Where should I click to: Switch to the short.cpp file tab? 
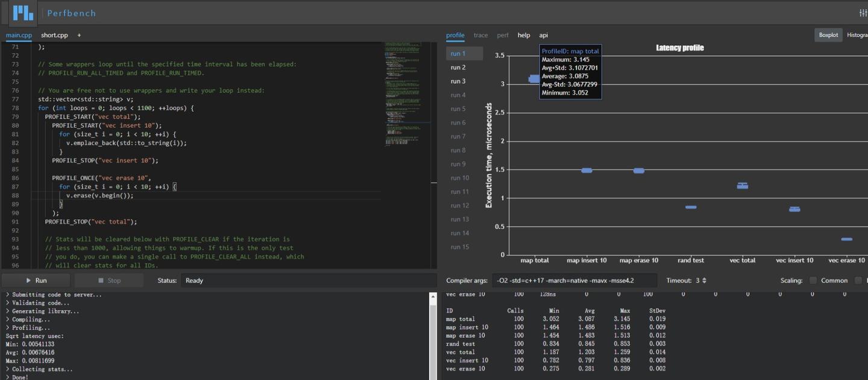pos(54,35)
